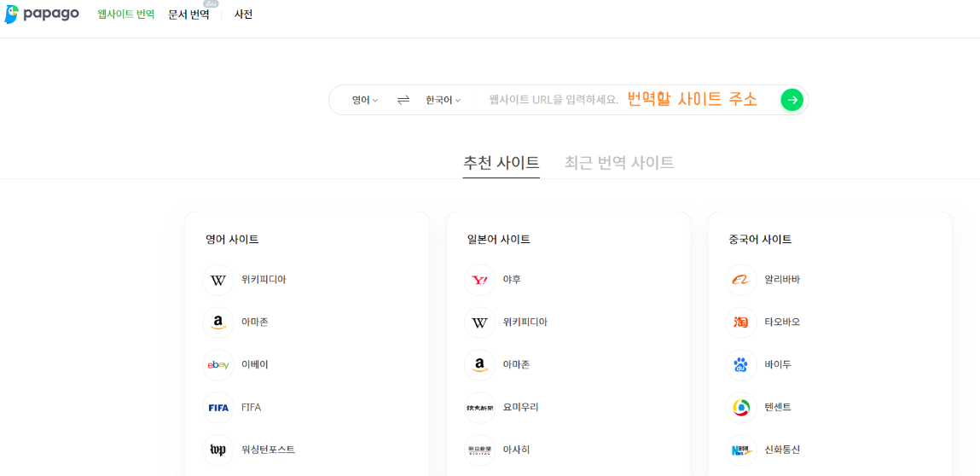The height and width of the screenshot is (476, 980).
Task: Open the 사전 menu item
Action: pos(243,15)
